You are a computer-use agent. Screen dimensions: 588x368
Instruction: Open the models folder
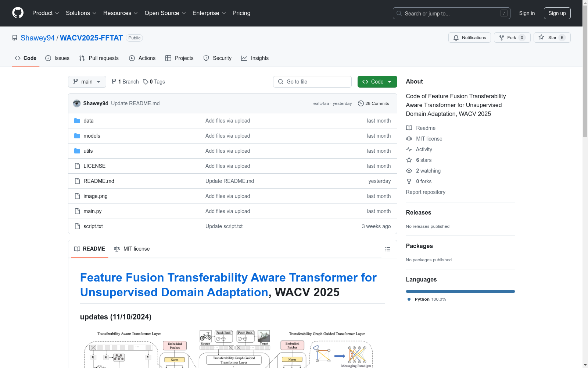click(92, 136)
